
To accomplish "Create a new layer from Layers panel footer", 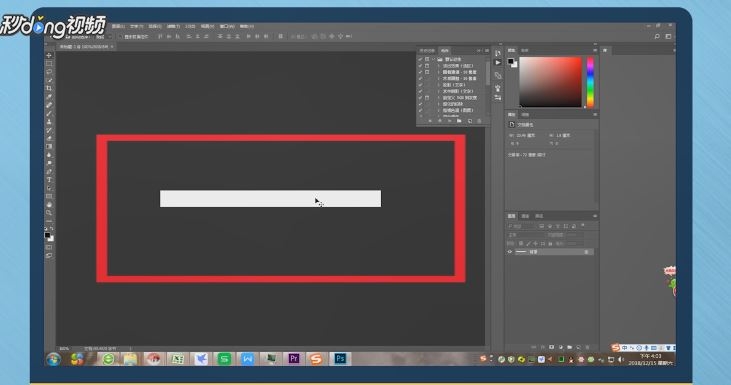I will pos(579,347).
